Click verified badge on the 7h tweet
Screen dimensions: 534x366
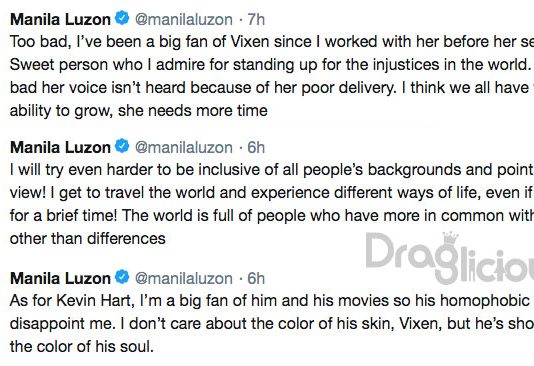[x=122, y=18]
